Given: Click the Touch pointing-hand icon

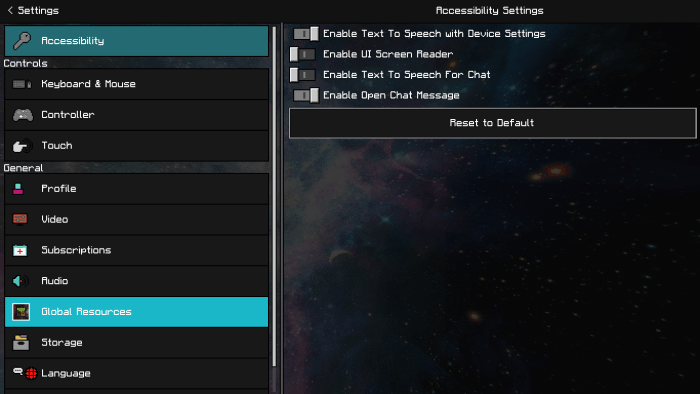Looking at the screenshot, I should click(x=22, y=146).
